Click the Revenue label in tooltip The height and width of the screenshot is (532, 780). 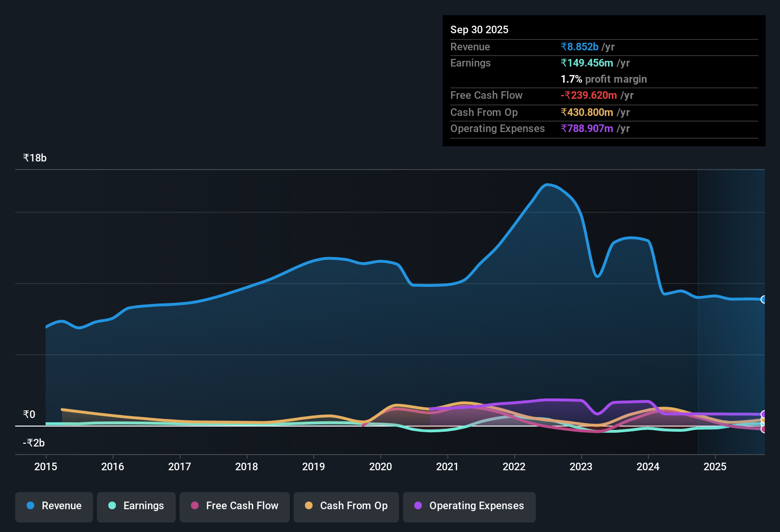click(x=470, y=47)
